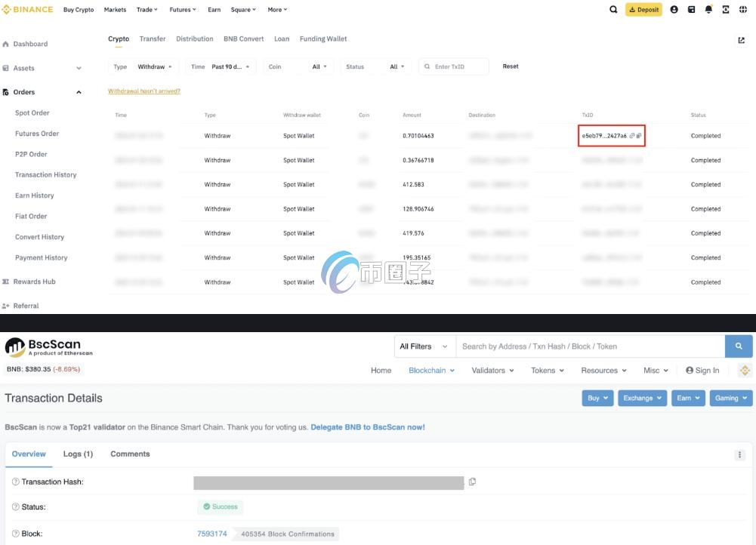Click the Delegate BNB to BscScan link

pyautogui.click(x=368, y=427)
